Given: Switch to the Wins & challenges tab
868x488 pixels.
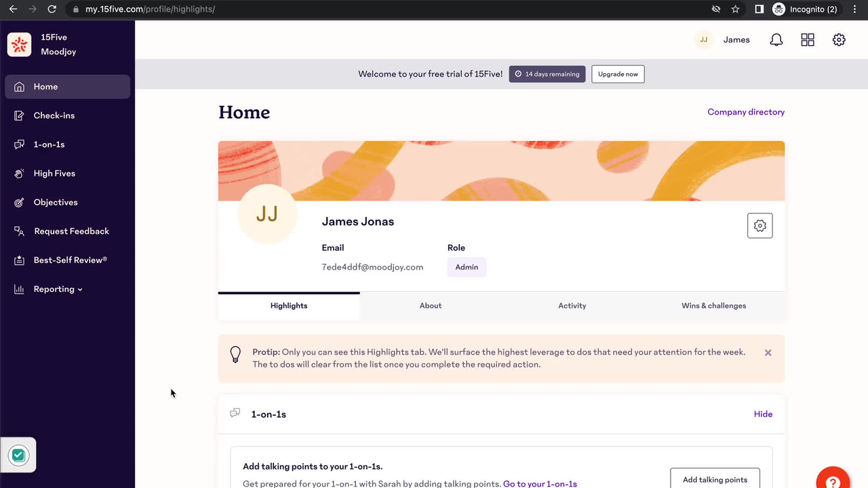Looking at the screenshot, I should (x=714, y=306).
